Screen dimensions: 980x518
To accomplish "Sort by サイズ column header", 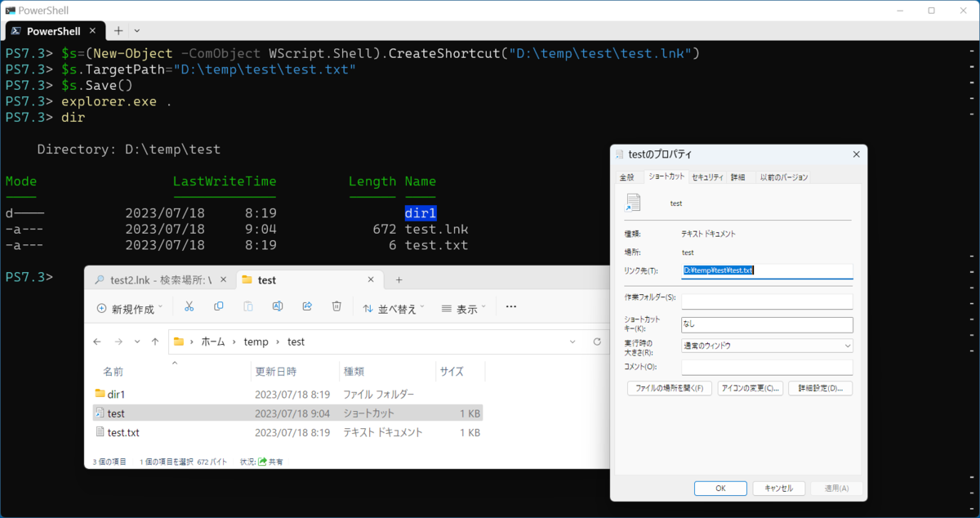I will [452, 372].
